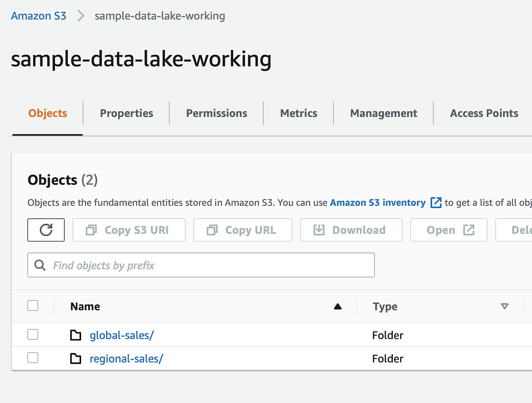The image size is (532, 403).
Task: Click the external link icon next to Amazon S3 inventory
Action: pos(436,202)
